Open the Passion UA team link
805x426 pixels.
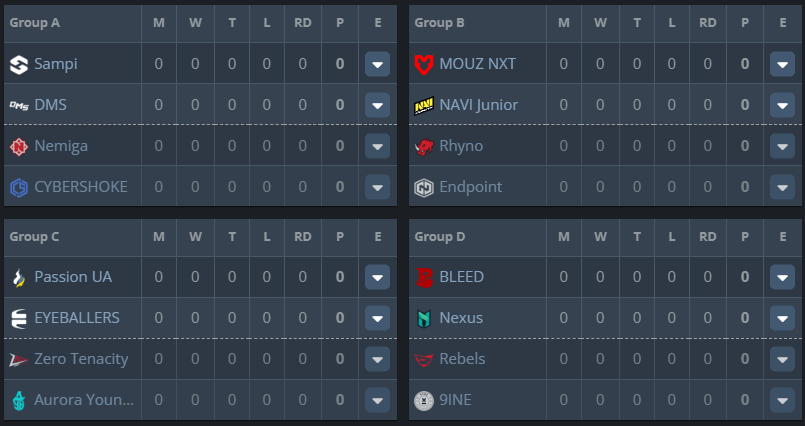tap(73, 277)
